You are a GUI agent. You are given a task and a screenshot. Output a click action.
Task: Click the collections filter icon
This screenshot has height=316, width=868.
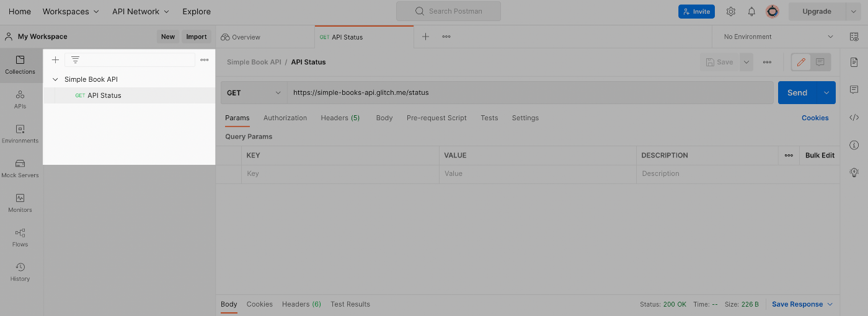pos(75,60)
